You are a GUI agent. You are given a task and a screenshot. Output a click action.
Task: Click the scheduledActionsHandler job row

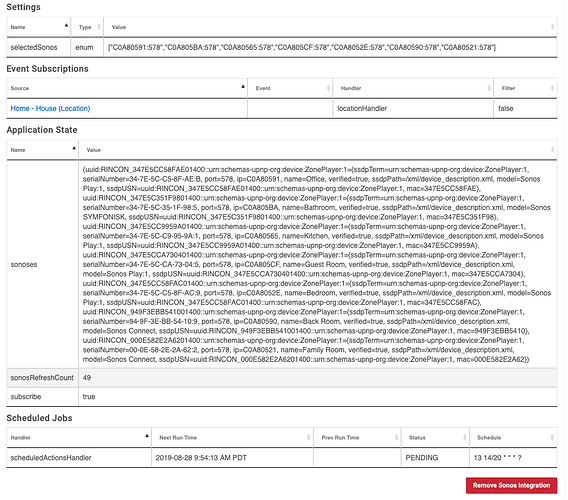coord(282,458)
